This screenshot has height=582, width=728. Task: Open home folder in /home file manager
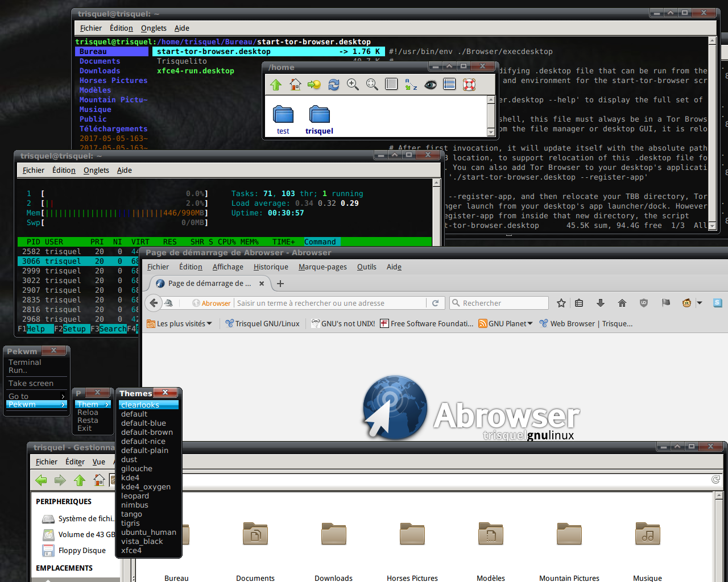click(x=295, y=85)
